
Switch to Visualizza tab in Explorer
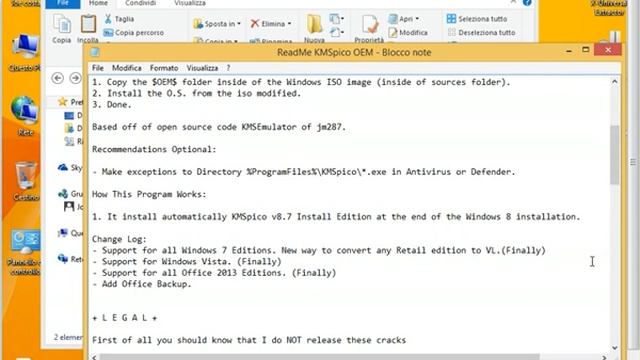(190, 3)
